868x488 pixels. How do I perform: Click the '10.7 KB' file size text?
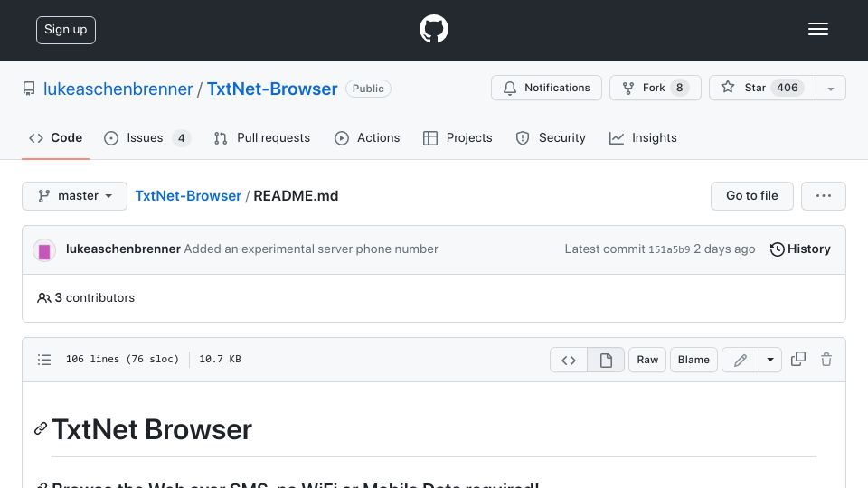[220, 359]
